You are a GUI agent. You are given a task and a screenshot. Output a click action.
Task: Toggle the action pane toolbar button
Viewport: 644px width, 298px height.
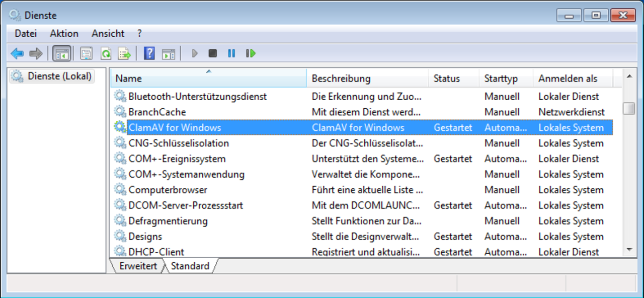[x=169, y=53]
